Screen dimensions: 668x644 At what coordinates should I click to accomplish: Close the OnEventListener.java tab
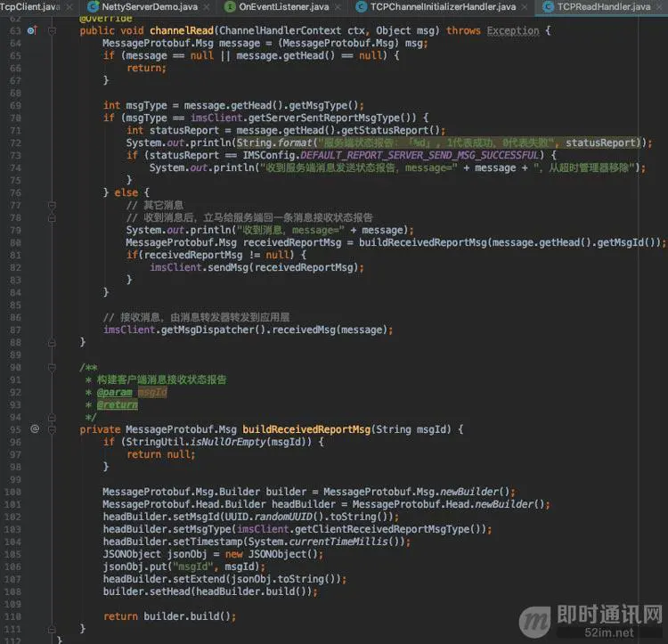tap(338, 7)
